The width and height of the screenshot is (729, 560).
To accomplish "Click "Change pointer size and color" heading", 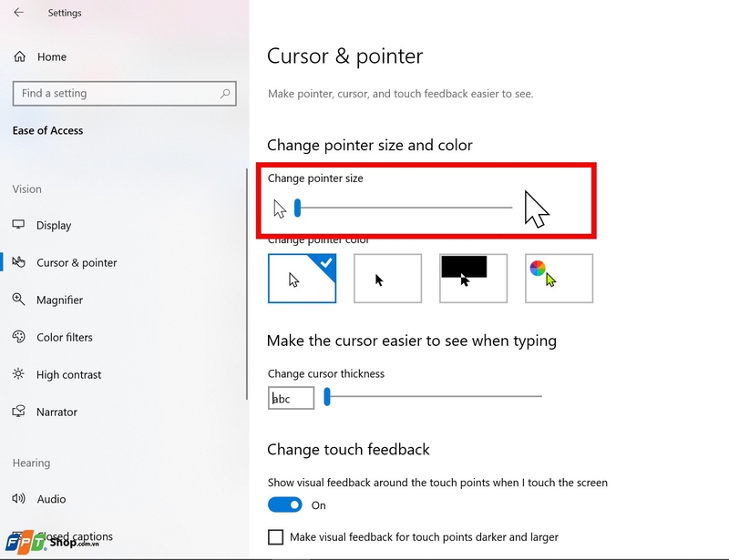I will point(370,146).
